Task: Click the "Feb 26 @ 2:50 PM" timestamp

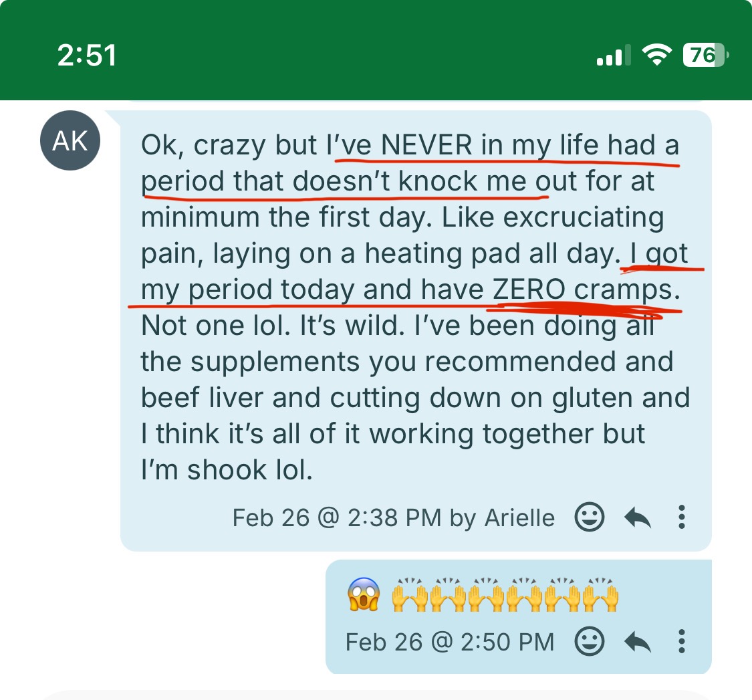Action: [x=449, y=643]
